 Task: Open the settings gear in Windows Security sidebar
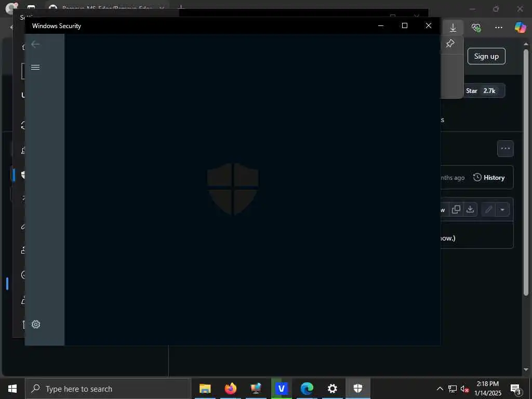point(36,324)
